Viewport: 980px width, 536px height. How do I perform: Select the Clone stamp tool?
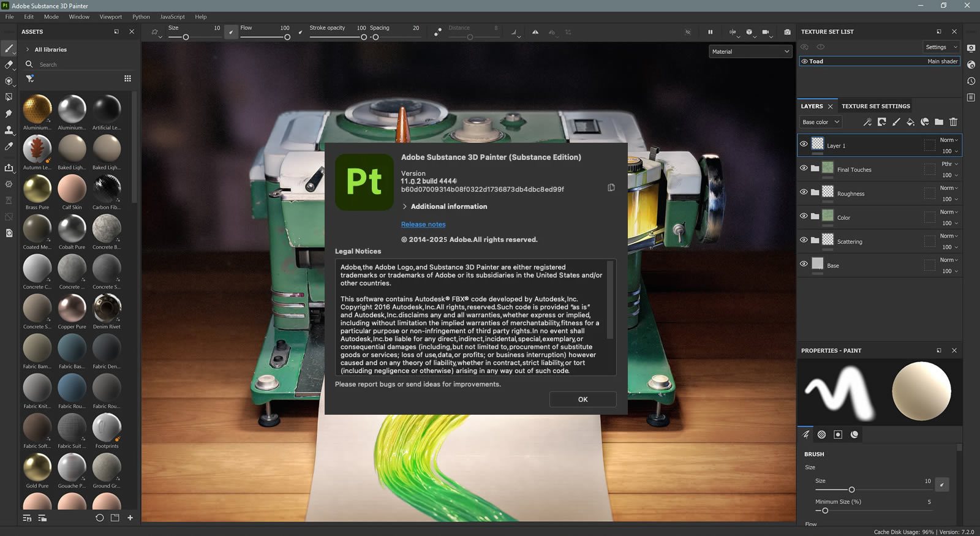coord(9,130)
